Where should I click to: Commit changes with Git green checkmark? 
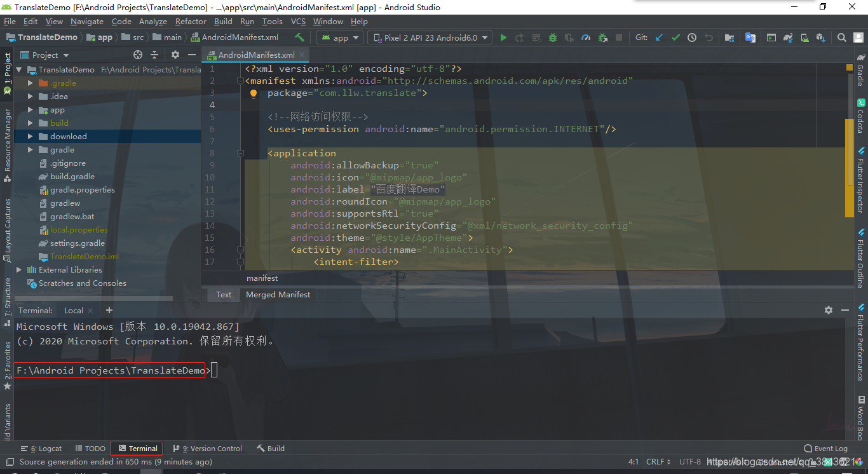point(675,37)
